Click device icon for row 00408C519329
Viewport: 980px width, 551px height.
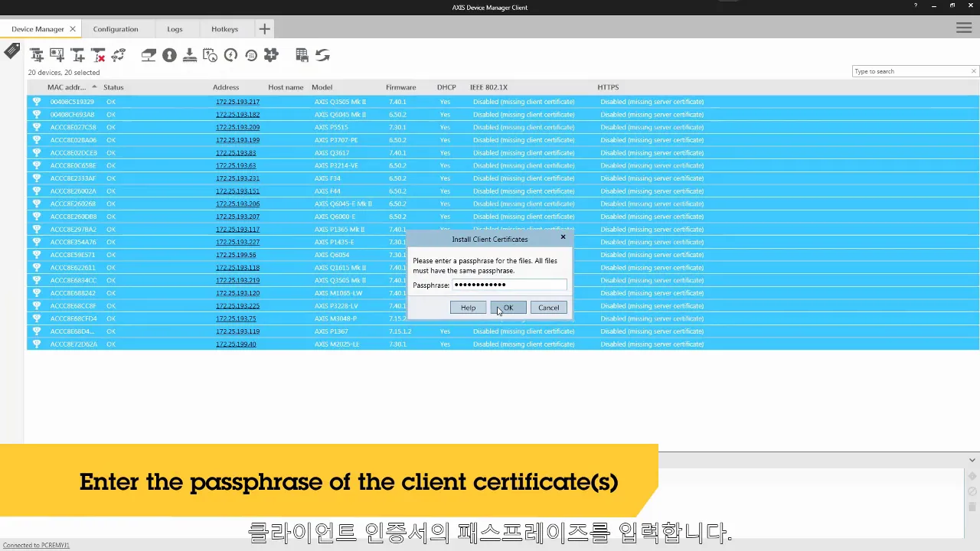(36, 102)
